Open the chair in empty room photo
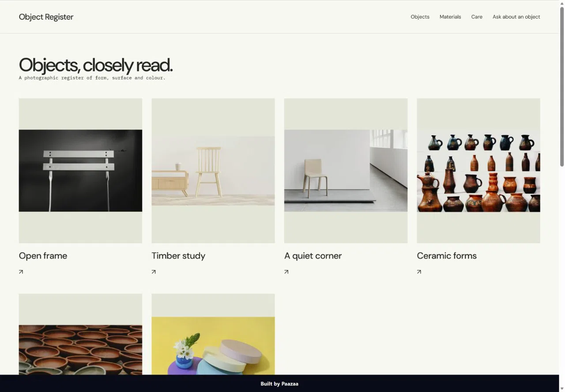Image resolution: width=565 pixels, height=392 pixels. (346, 171)
